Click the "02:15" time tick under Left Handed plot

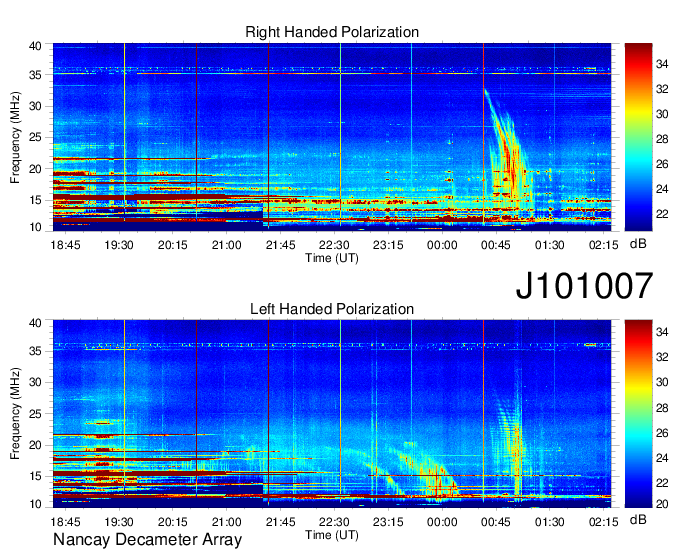603,522
